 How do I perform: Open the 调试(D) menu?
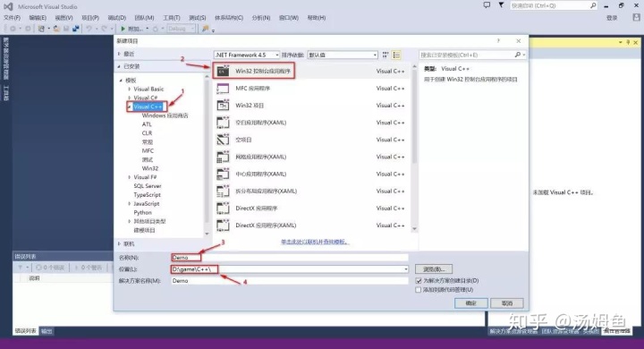click(117, 18)
